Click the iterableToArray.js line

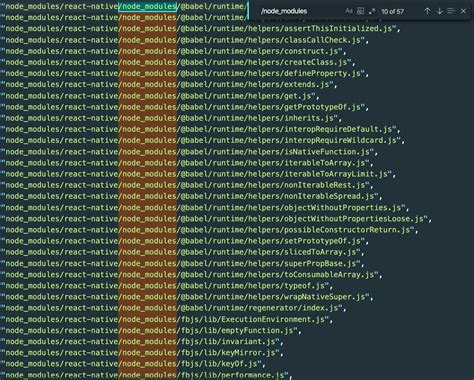(x=187, y=163)
